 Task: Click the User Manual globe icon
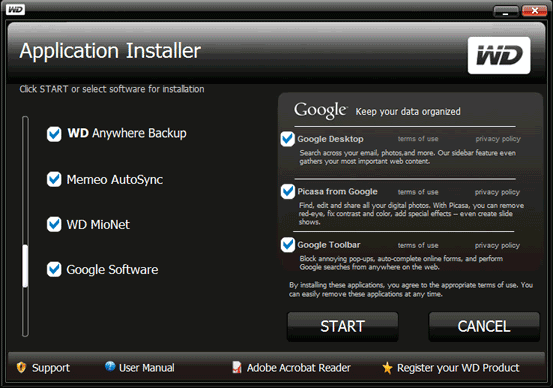click(110, 367)
